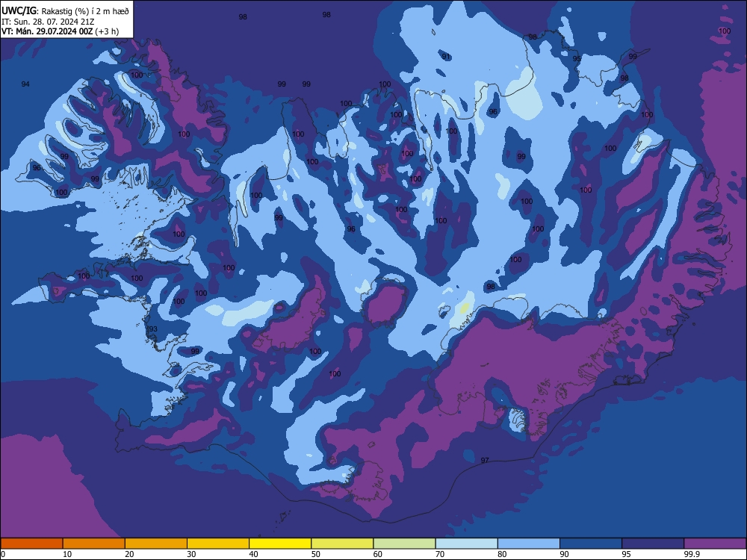747x560 pixels.
Task: Click the pale green 60–70 legend swatch
Action: point(404,544)
